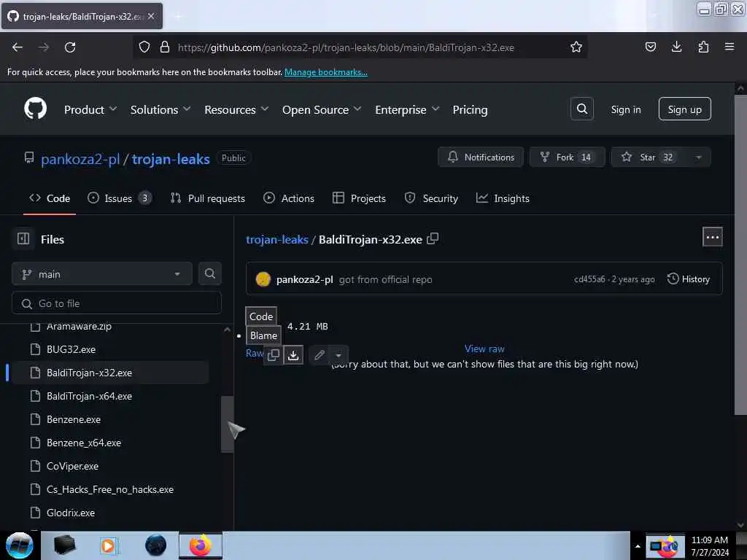Screen dimensions: 747x560
Task: Open the GitHub search magnifier button
Action: 581,109
